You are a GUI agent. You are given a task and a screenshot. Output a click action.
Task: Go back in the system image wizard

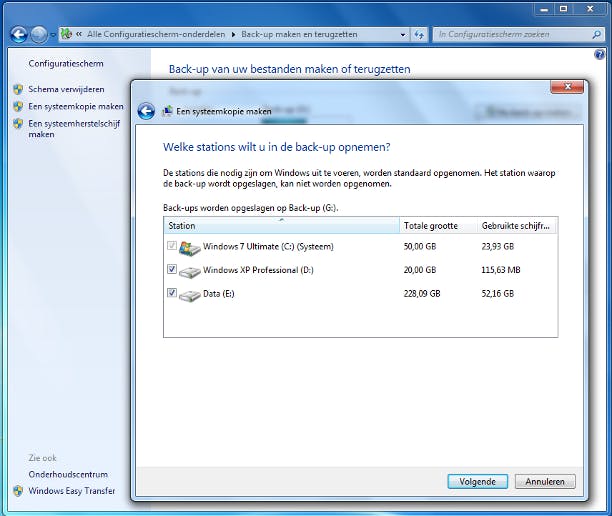146,111
